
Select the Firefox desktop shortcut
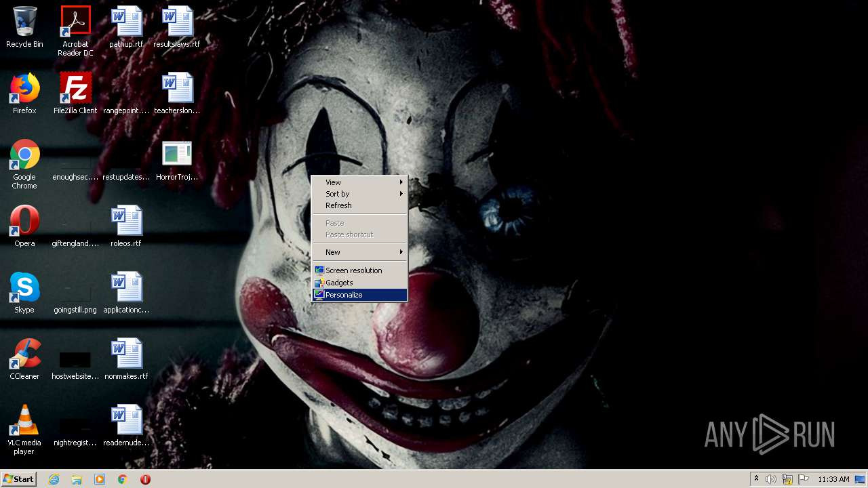[x=24, y=94]
